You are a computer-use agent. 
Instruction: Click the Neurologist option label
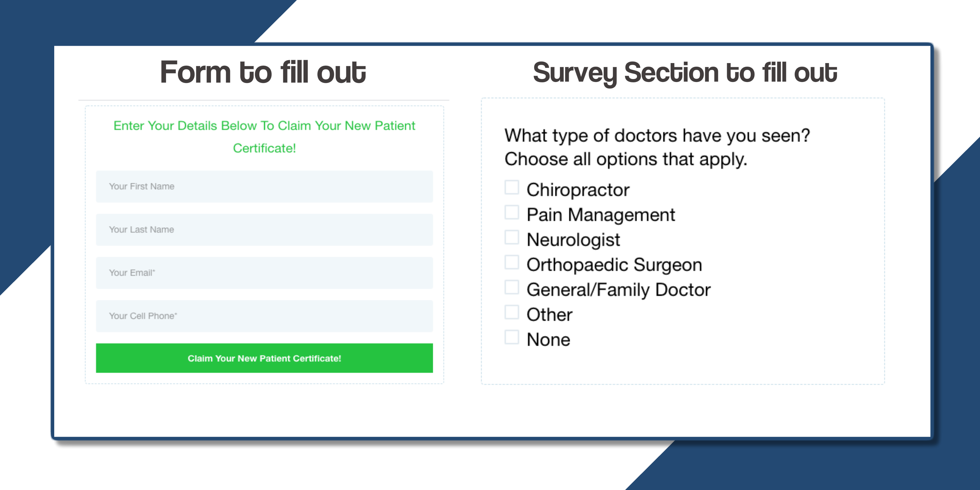tap(573, 240)
